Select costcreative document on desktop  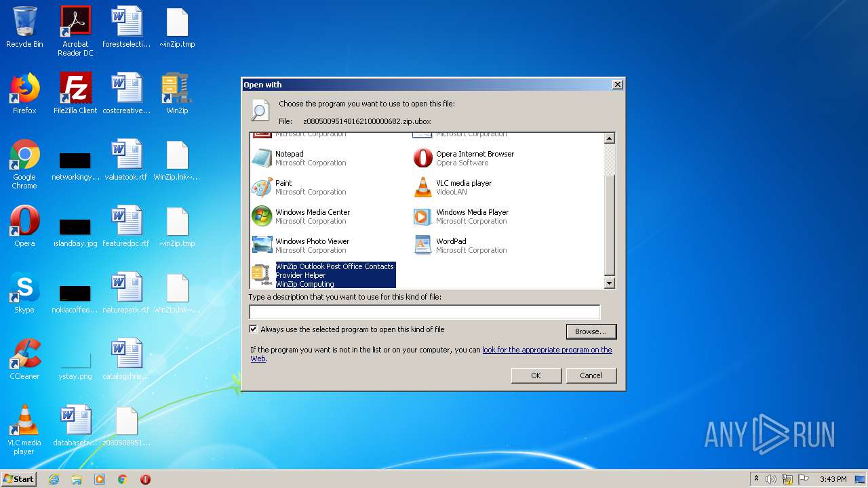(x=126, y=94)
